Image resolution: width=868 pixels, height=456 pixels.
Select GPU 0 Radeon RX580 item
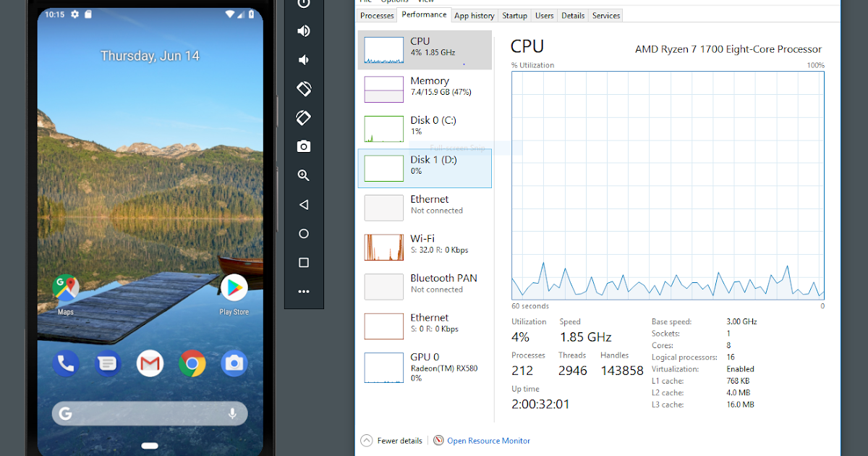pyautogui.click(x=425, y=368)
